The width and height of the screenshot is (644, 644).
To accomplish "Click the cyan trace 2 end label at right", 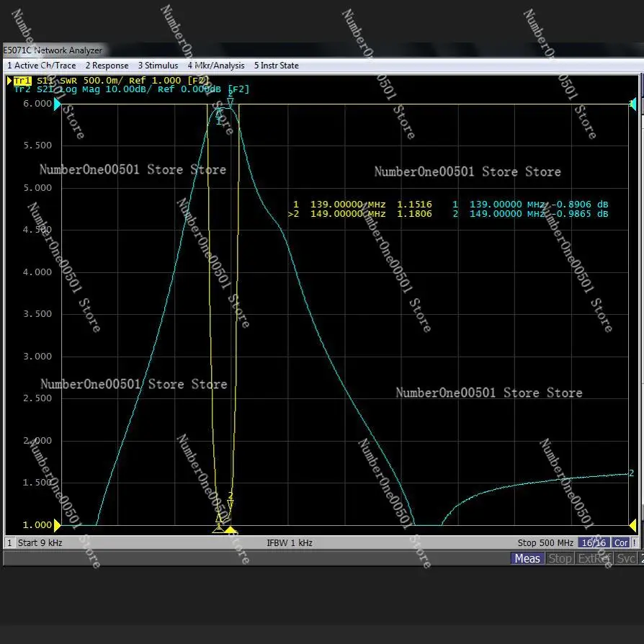I will coord(632,473).
